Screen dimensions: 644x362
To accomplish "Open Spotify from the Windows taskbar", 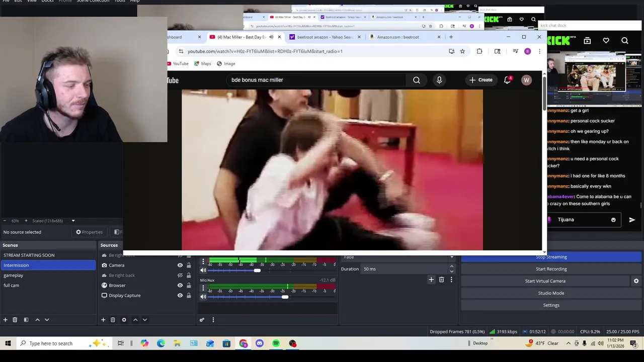I will 276,344.
